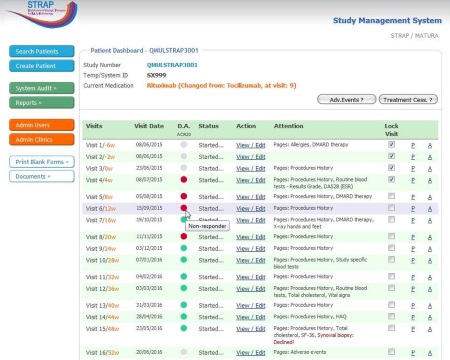
Task: Open View / Edit for Visit 14
Action: pos(251,317)
